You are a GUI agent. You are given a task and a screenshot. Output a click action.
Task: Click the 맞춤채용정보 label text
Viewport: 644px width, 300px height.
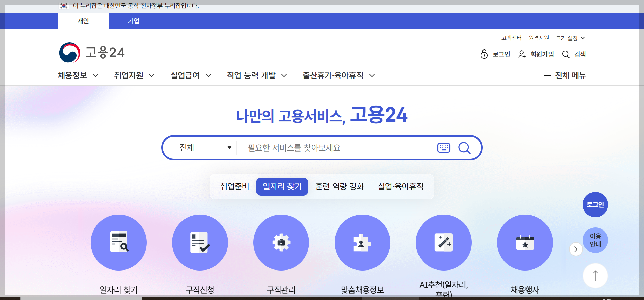362,290
